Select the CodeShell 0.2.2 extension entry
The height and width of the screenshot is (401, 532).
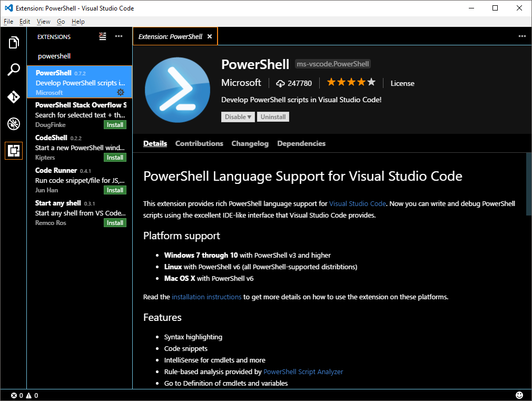pyautogui.click(x=80, y=148)
